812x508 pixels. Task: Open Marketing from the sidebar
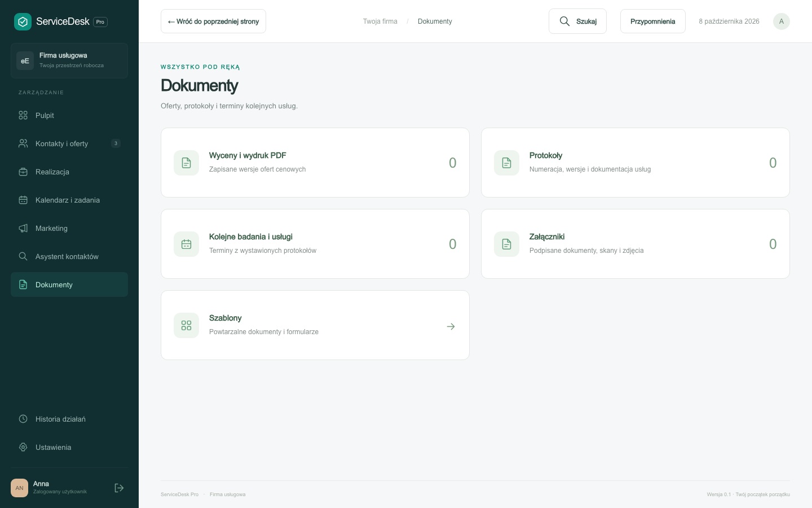click(69, 228)
